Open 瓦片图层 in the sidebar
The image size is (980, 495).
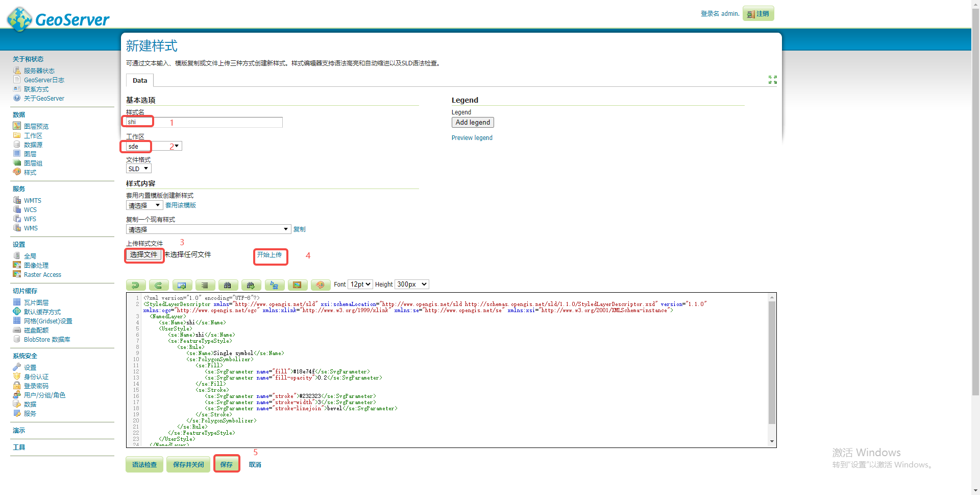tap(36, 303)
